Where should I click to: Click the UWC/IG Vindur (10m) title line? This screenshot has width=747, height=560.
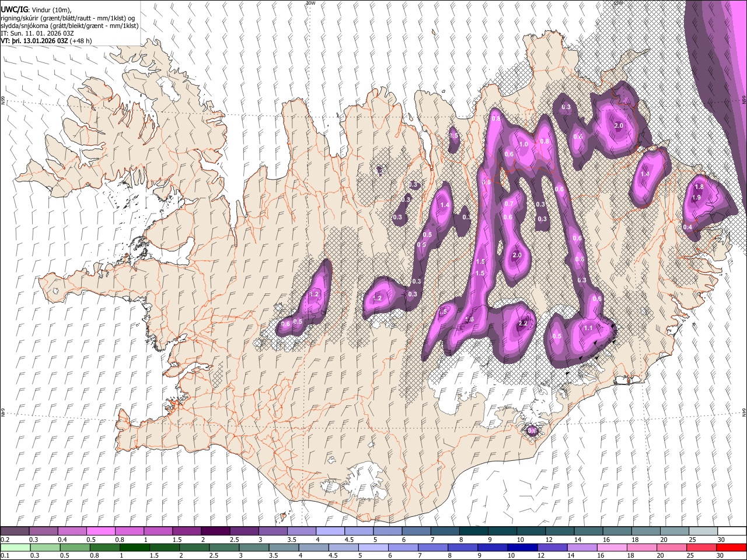36,10
